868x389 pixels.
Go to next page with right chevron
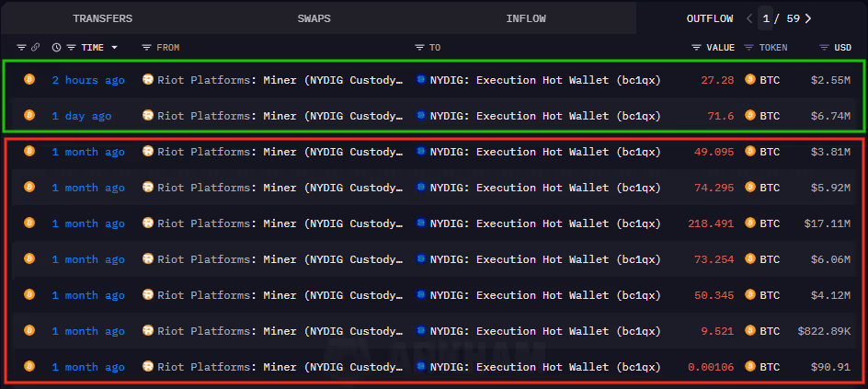pos(808,18)
